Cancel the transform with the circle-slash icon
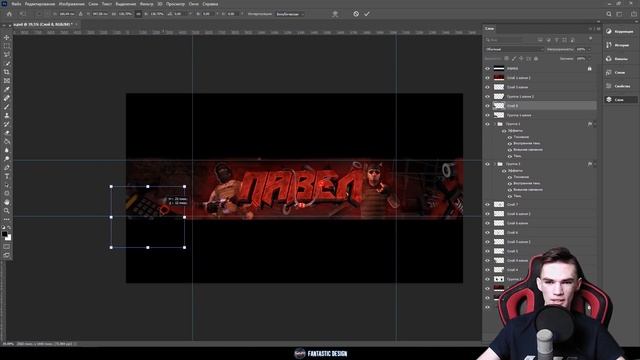This screenshot has width=640, height=360. coord(356,14)
